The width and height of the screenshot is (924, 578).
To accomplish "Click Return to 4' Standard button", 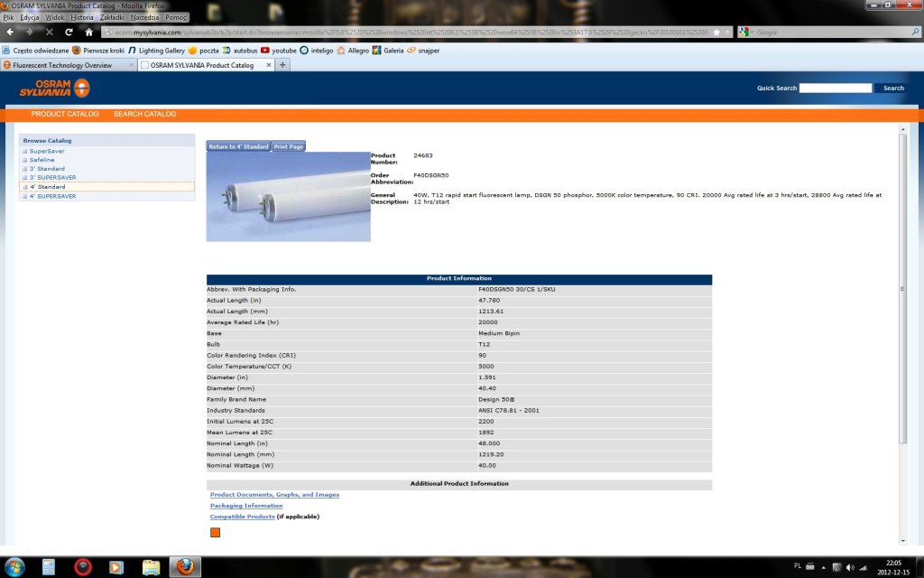I will tap(238, 146).
